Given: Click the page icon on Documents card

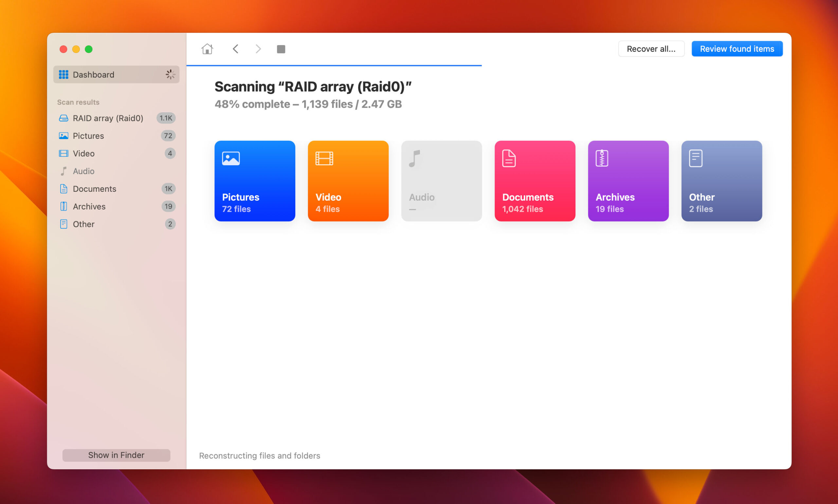Looking at the screenshot, I should [x=509, y=158].
